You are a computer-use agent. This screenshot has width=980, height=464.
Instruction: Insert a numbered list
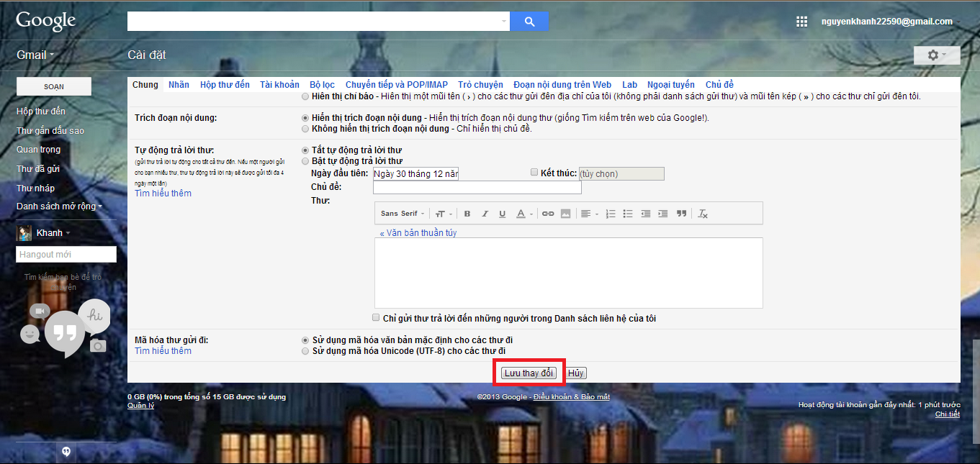pyautogui.click(x=611, y=214)
